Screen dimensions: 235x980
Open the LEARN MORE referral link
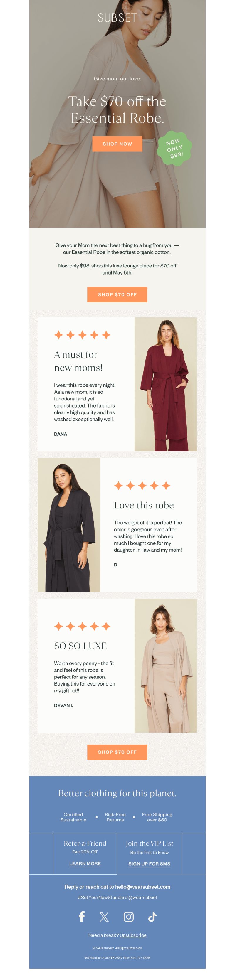pos(85,863)
